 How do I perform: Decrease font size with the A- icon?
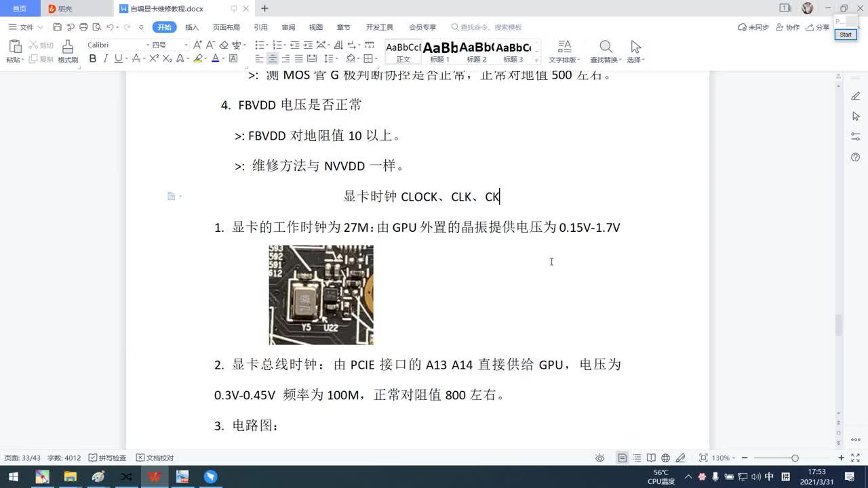[x=210, y=45]
